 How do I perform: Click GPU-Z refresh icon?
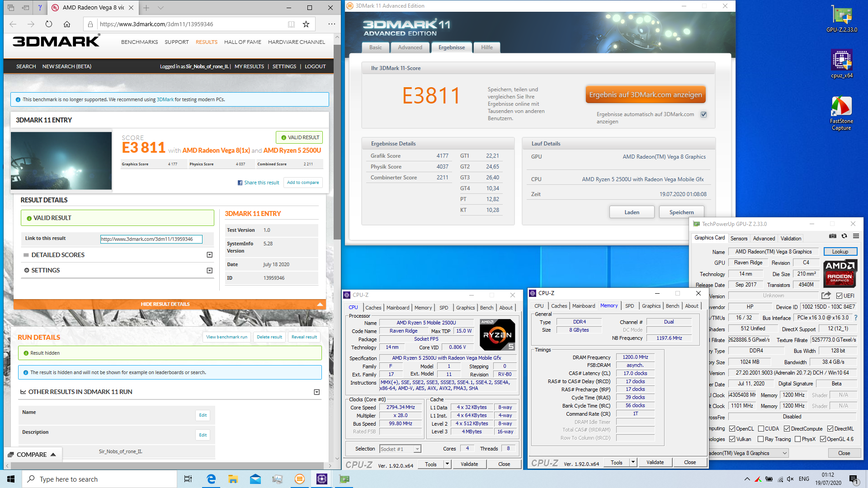pyautogui.click(x=844, y=236)
